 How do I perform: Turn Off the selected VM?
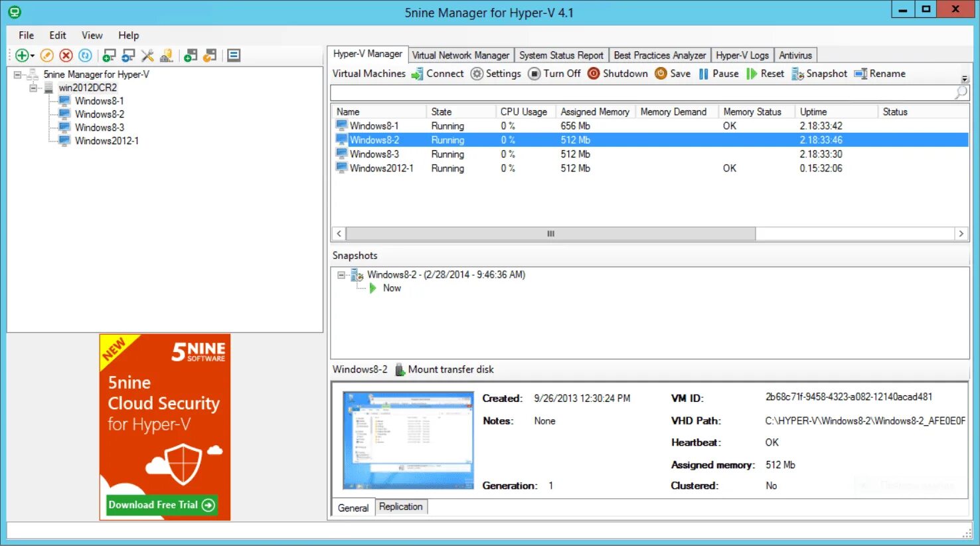coord(554,74)
